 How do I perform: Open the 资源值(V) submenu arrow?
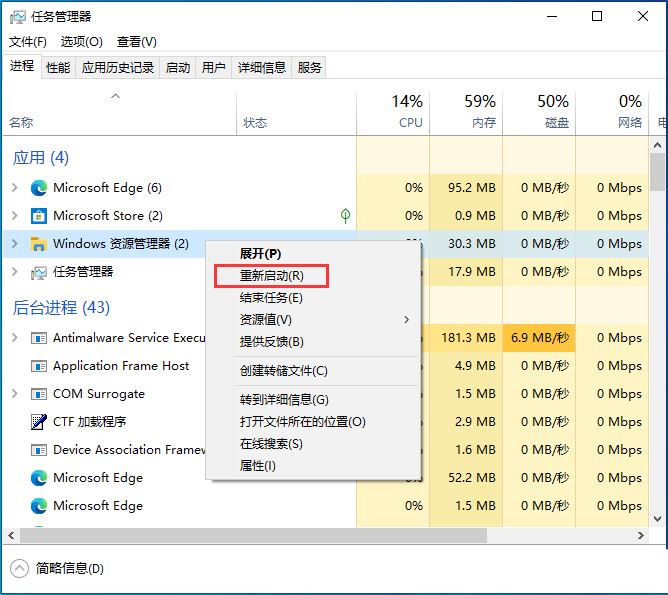coord(407,319)
